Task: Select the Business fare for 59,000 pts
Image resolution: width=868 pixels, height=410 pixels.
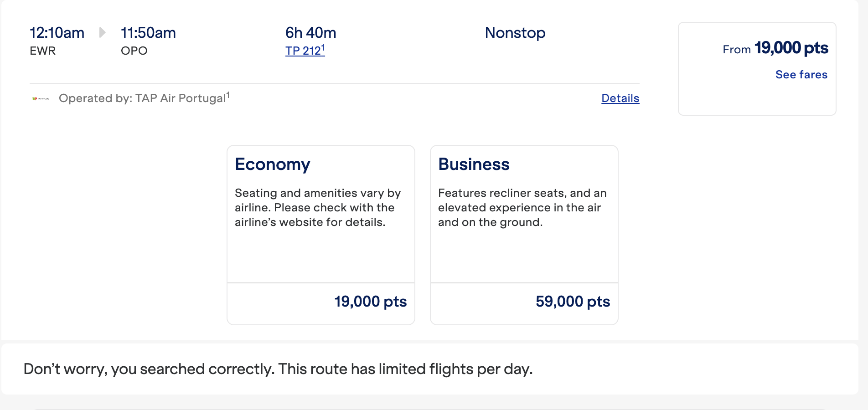Action: [573, 301]
